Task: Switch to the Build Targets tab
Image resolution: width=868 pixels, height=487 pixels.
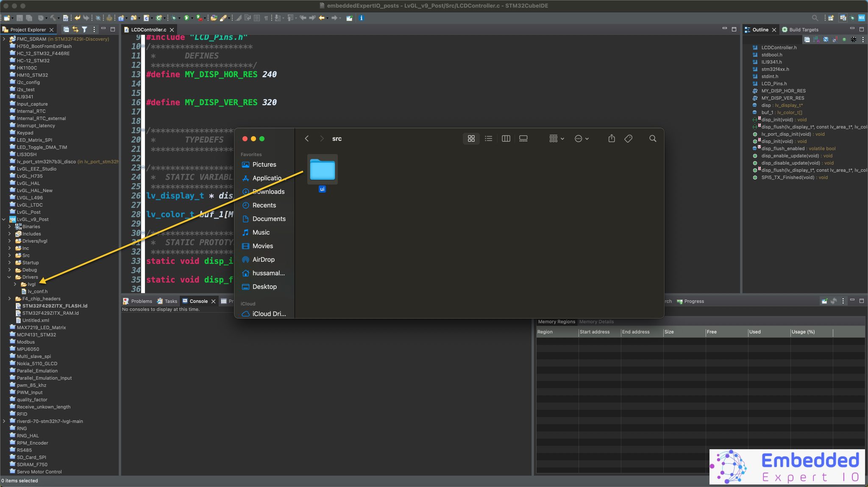Action: pyautogui.click(x=804, y=29)
